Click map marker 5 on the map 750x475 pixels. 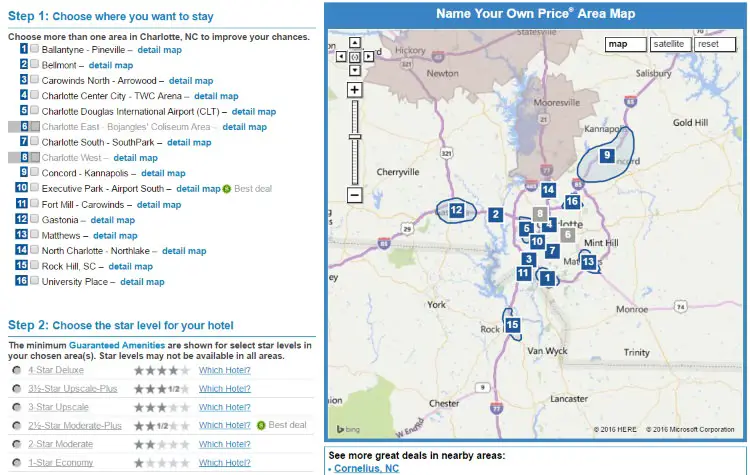(x=526, y=229)
